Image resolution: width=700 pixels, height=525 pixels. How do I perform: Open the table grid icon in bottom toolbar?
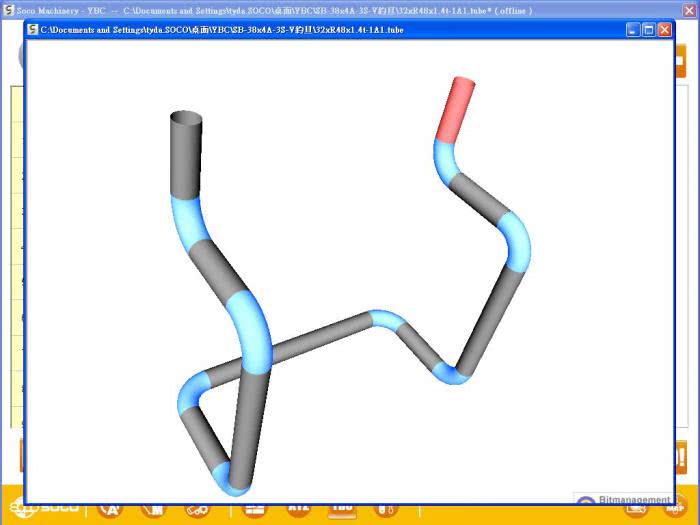(x=255, y=510)
